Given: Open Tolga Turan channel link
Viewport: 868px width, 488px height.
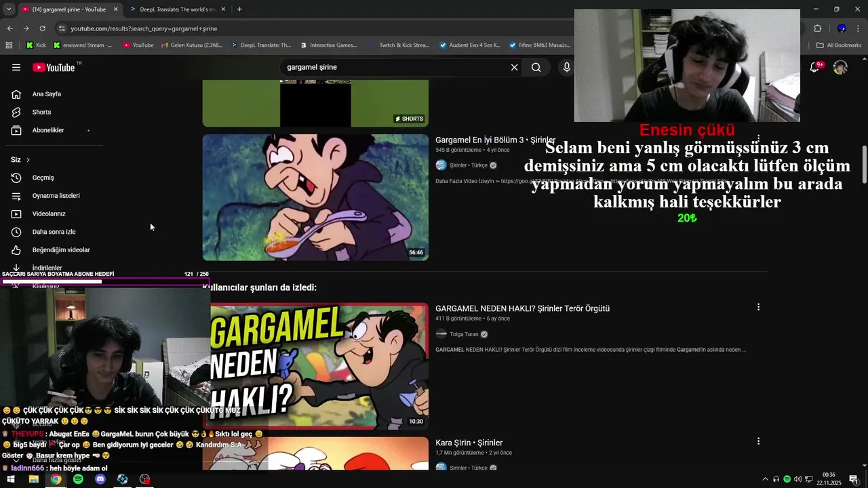Looking at the screenshot, I should pos(464,334).
